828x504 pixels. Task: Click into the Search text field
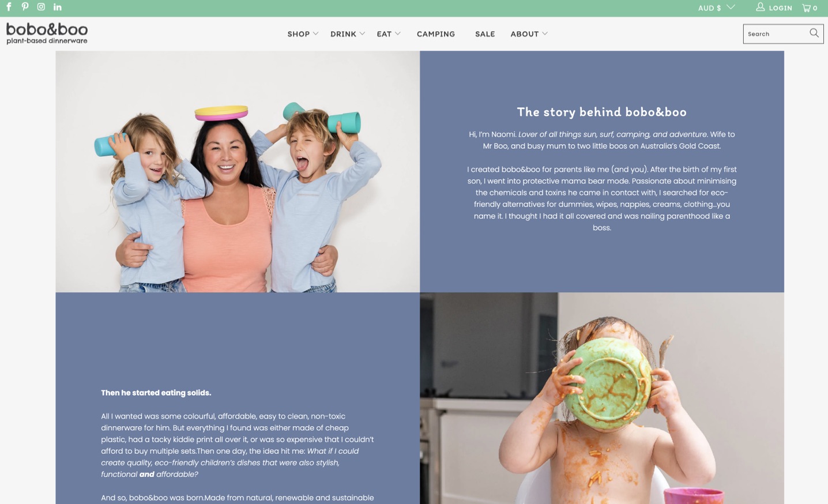pos(776,33)
